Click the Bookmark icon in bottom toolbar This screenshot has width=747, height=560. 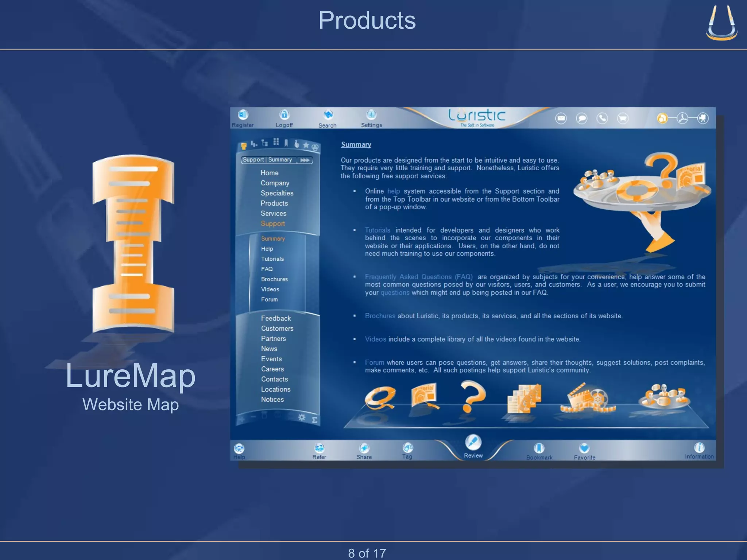pyautogui.click(x=539, y=448)
